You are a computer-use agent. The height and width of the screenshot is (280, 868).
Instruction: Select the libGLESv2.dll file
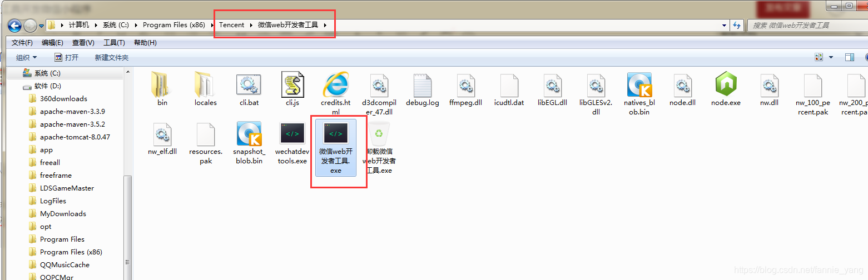tap(596, 93)
